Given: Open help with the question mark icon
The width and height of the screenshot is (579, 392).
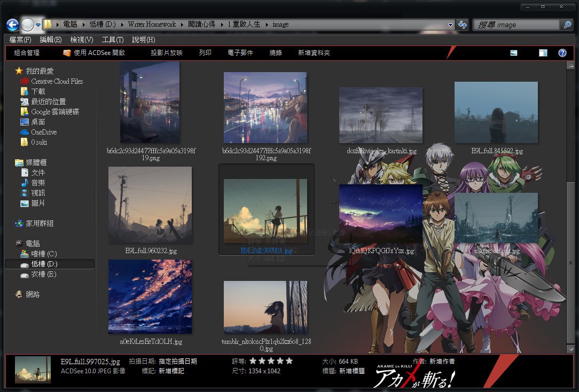Looking at the screenshot, I should [562, 53].
